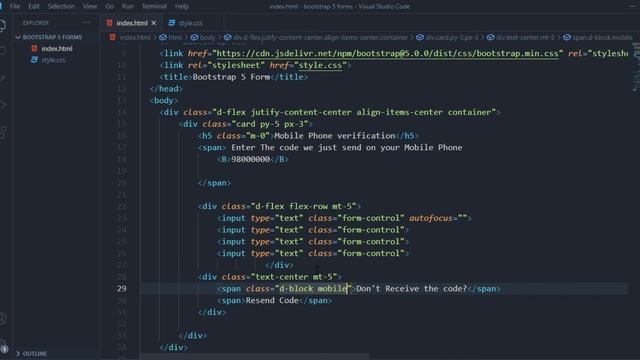Viewport: 640px width, 360px height.
Task: Open the Selection menu
Action: tap(61, 6)
